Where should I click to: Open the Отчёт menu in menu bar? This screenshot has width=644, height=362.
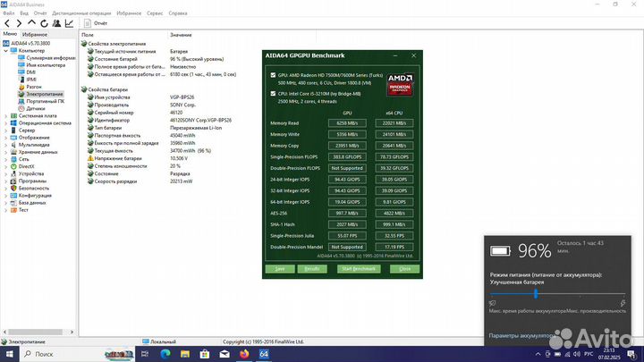[40, 13]
